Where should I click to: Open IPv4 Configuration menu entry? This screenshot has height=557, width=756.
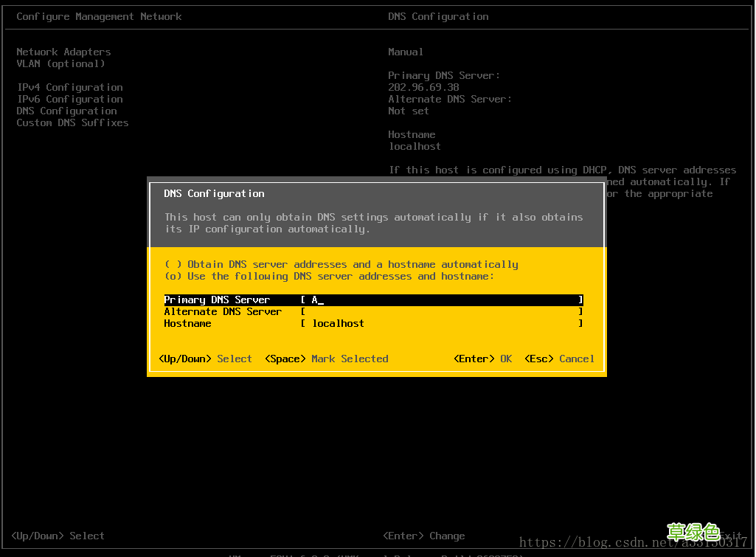point(70,87)
